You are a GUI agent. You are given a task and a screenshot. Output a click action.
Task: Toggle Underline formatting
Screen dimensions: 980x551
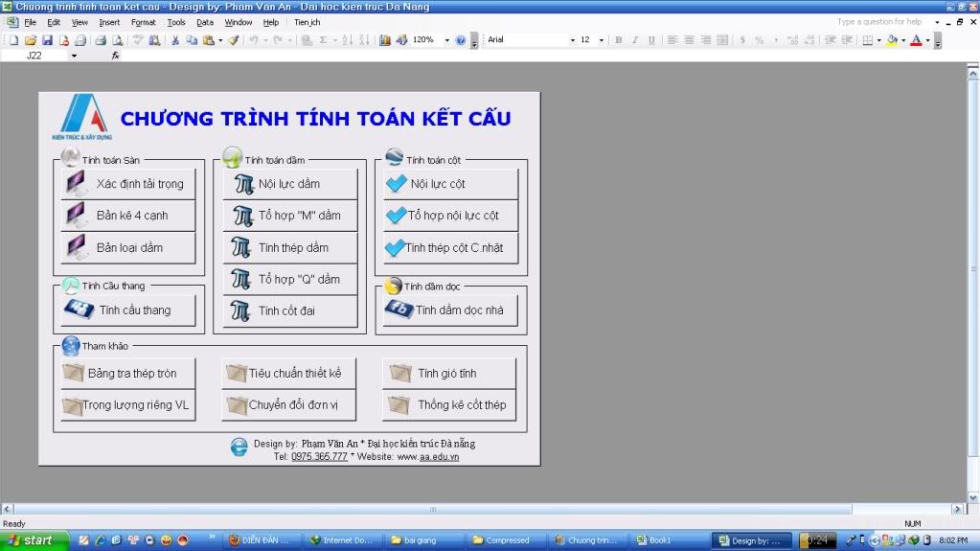[x=651, y=40]
